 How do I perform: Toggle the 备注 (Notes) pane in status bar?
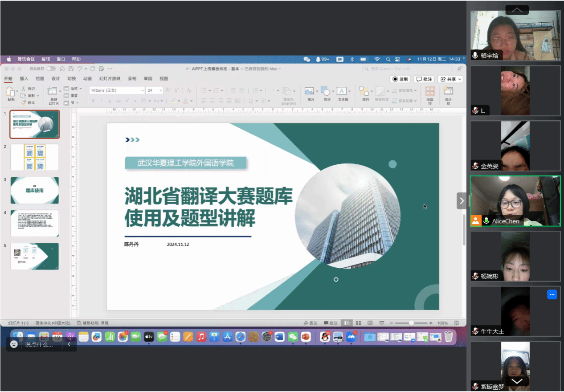point(311,323)
